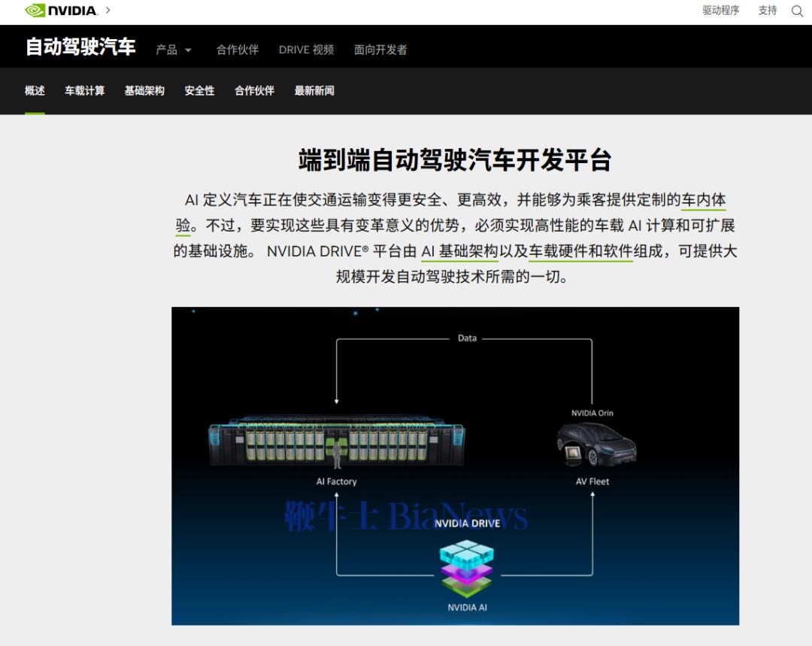Click the 自动驾驶汽车 section title
812x646 pixels.
(80, 47)
